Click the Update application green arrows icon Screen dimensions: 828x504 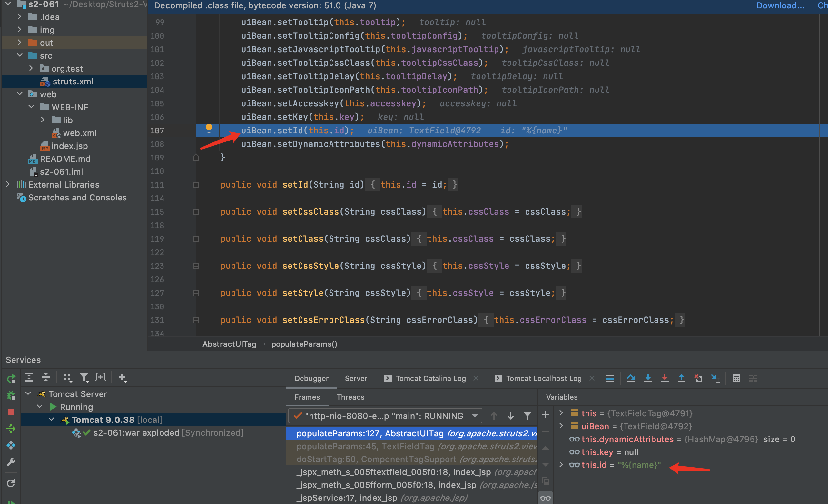(x=11, y=429)
